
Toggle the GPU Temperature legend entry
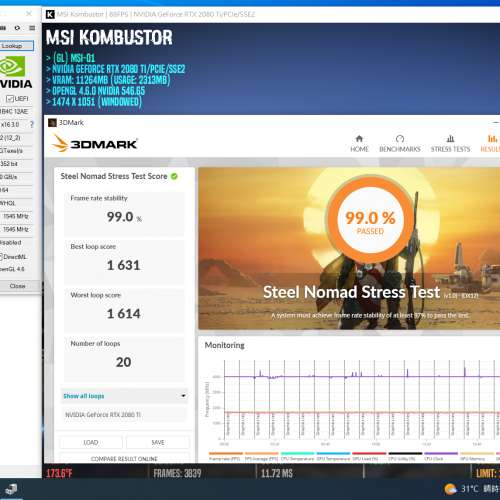tap(333, 456)
